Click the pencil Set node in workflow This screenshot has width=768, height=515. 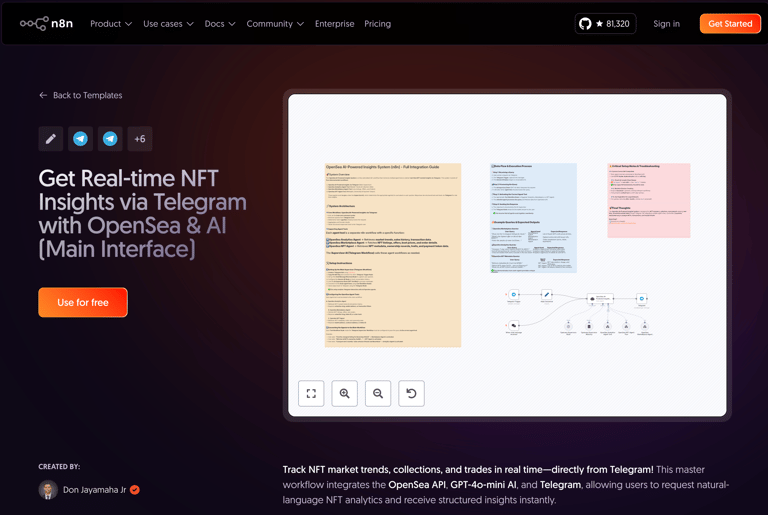(x=547, y=294)
